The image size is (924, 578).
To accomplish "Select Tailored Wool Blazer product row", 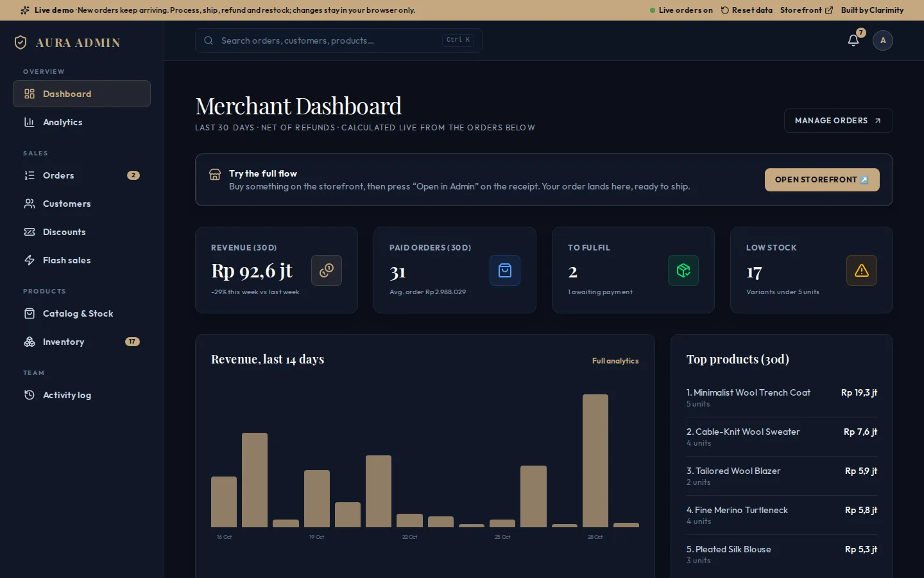I will click(x=782, y=476).
